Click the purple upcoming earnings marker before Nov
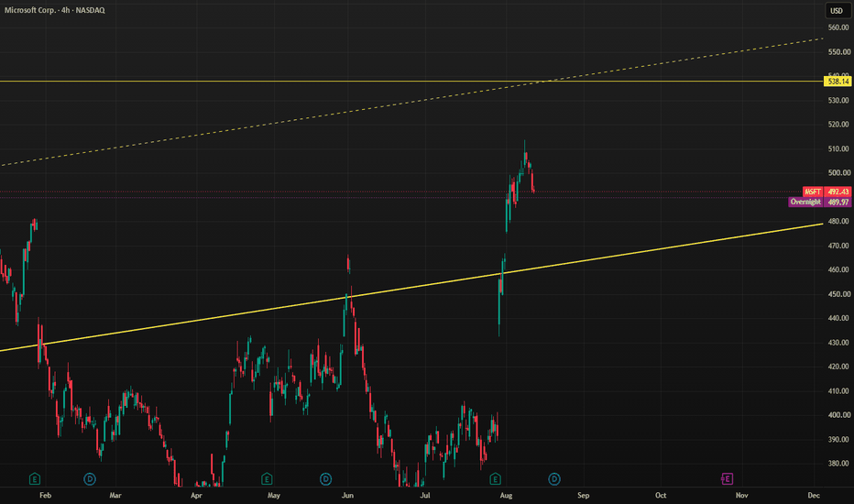This screenshot has height=504, width=854. [x=727, y=479]
